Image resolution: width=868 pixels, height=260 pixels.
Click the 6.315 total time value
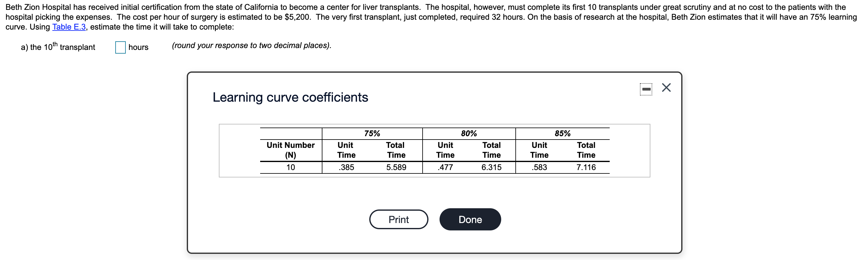point(491,167)
